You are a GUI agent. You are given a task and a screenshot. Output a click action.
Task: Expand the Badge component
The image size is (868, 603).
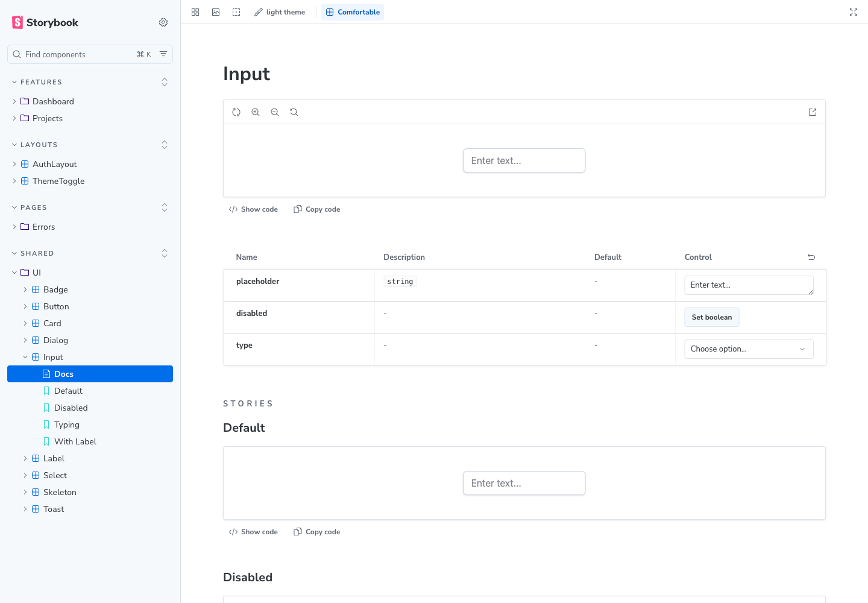click(x=90, y=289)
